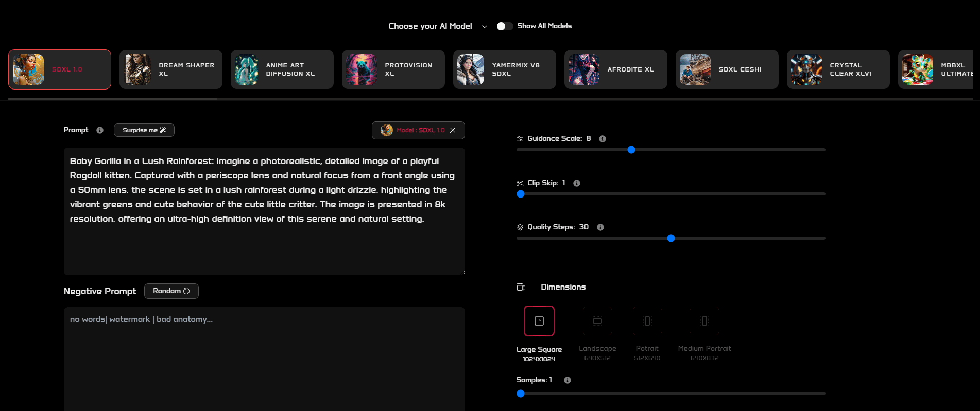This screenshot has width=980, height=411.
Task: Click the Samples info icon
Action: [568, 380]
